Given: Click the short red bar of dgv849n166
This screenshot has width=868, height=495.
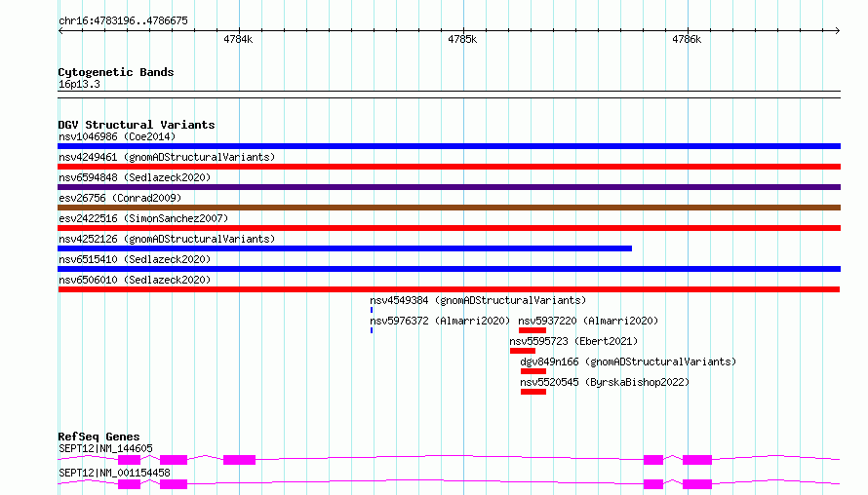Looking at the screenshot, I should click(533, 371).
